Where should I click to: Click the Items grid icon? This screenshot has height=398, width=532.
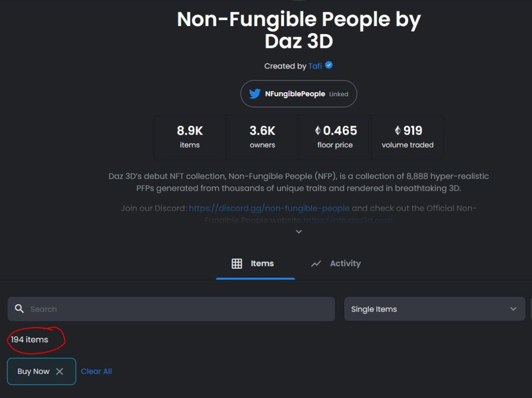pyautogui.click(x=237, y=264)
